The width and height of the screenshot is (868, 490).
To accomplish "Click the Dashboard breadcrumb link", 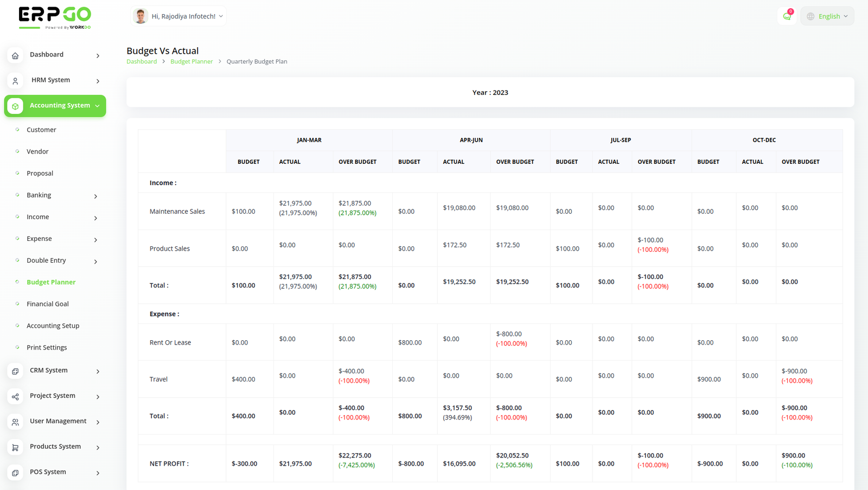I will [x=142, y=61].
